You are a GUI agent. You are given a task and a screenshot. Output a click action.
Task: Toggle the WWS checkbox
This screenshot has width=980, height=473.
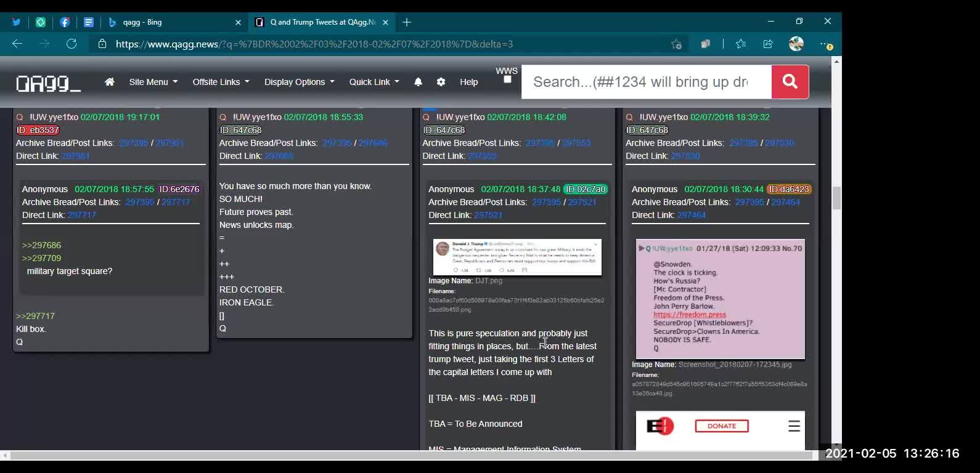[507, 79]
